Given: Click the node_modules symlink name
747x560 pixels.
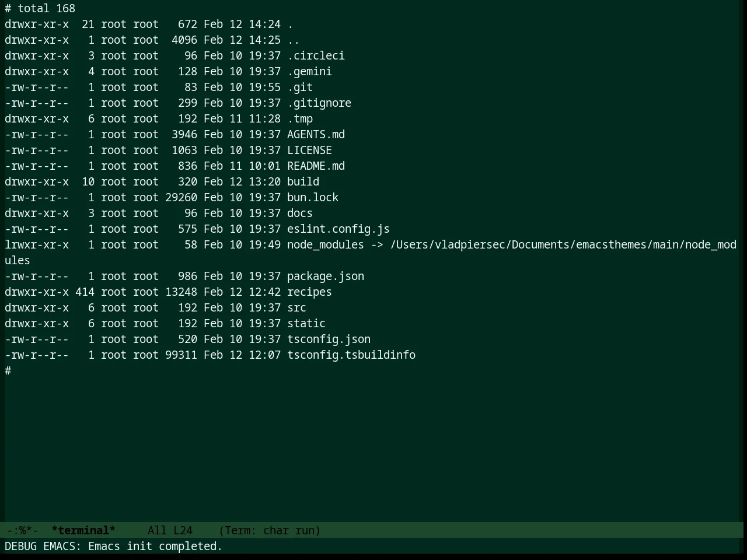Looking at the screenshot, I should (x=326, y=244).
